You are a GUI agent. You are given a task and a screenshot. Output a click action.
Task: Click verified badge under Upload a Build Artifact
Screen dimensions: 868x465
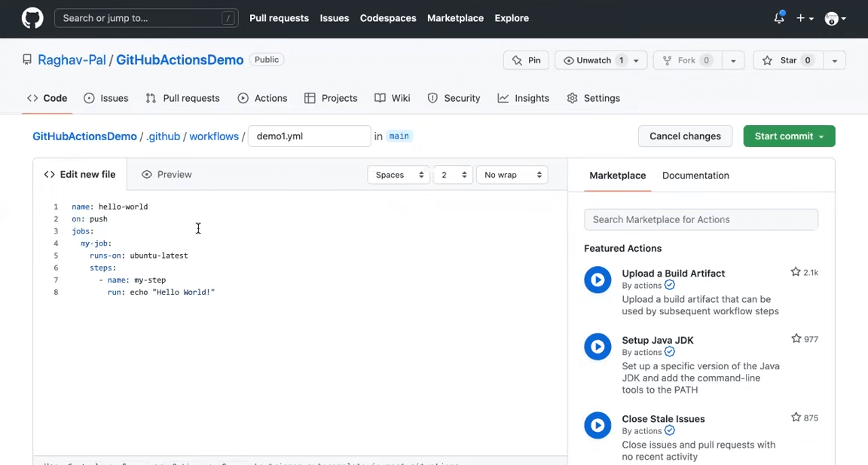(x=670, y=285)
